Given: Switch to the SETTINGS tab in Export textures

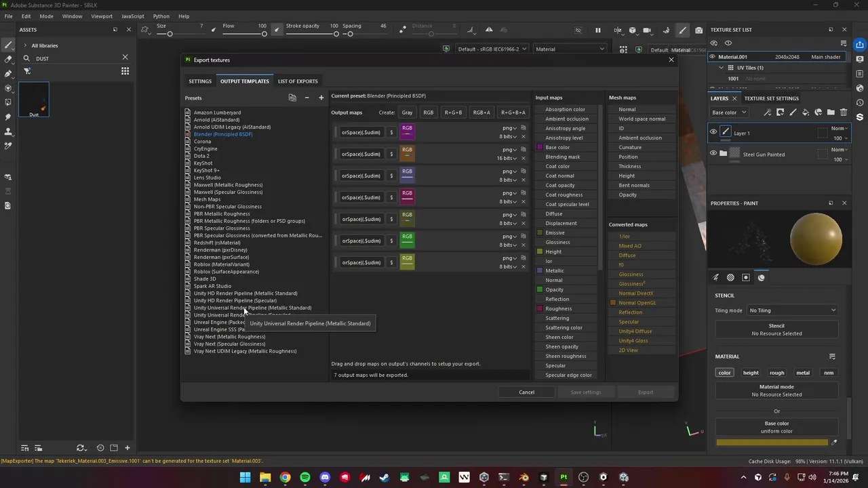Looking at the screenshot, I should pos(200,81).
